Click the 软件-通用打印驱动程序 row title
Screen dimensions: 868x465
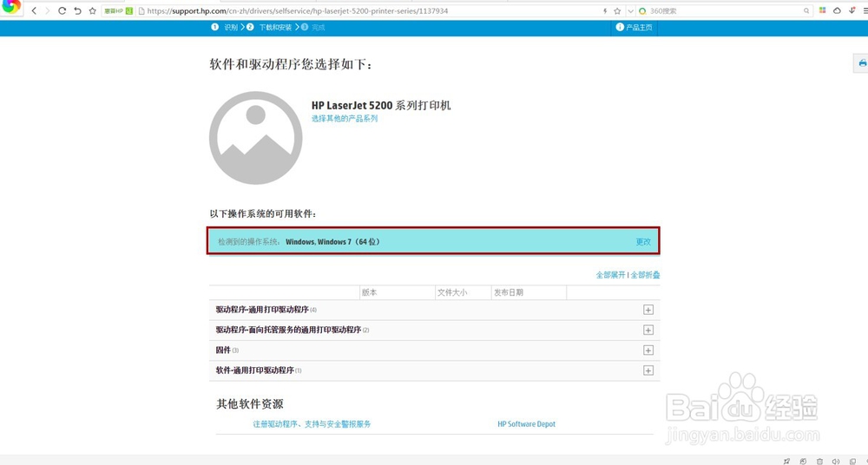pos(254,370)
